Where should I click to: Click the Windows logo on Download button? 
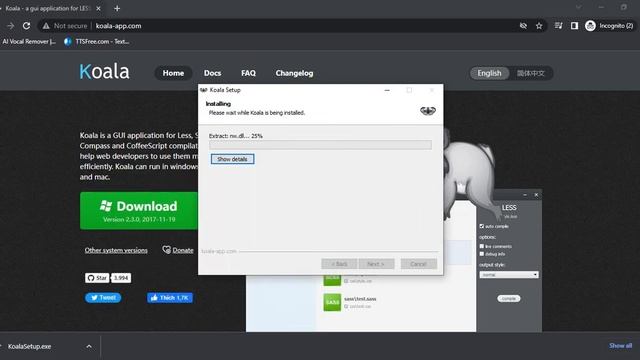click(106, 206)
